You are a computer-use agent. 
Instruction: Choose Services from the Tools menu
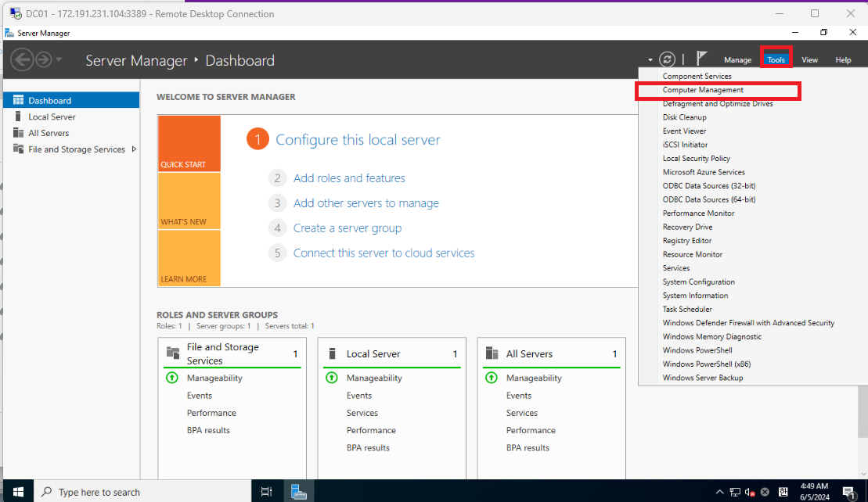[x=676, y=268]
